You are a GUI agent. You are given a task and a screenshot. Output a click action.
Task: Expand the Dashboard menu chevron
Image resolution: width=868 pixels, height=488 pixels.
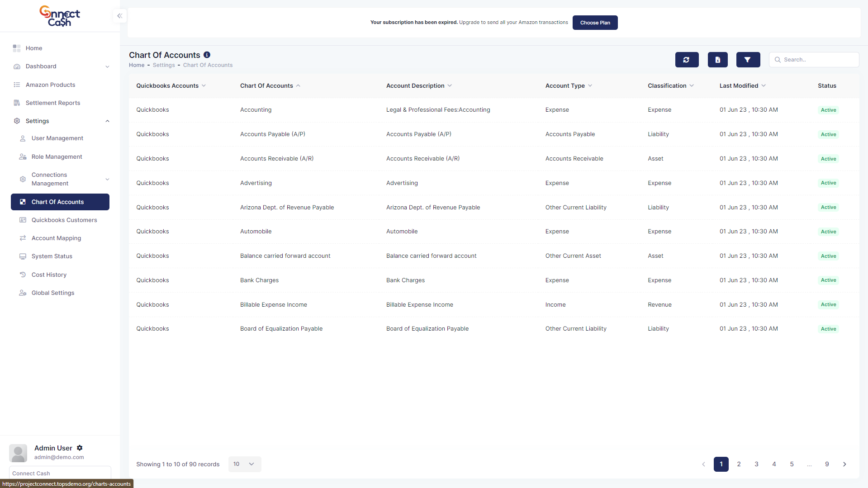click(x=107, y=66)
